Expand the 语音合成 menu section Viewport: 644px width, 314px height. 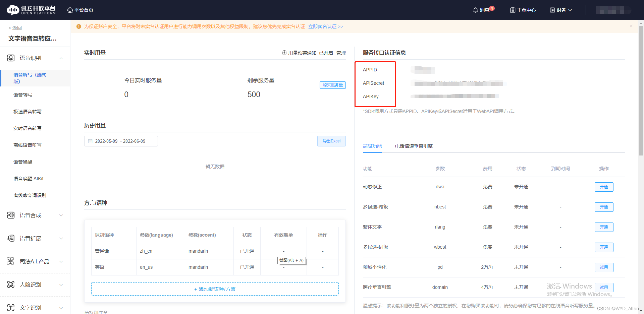tap(61, 215)
